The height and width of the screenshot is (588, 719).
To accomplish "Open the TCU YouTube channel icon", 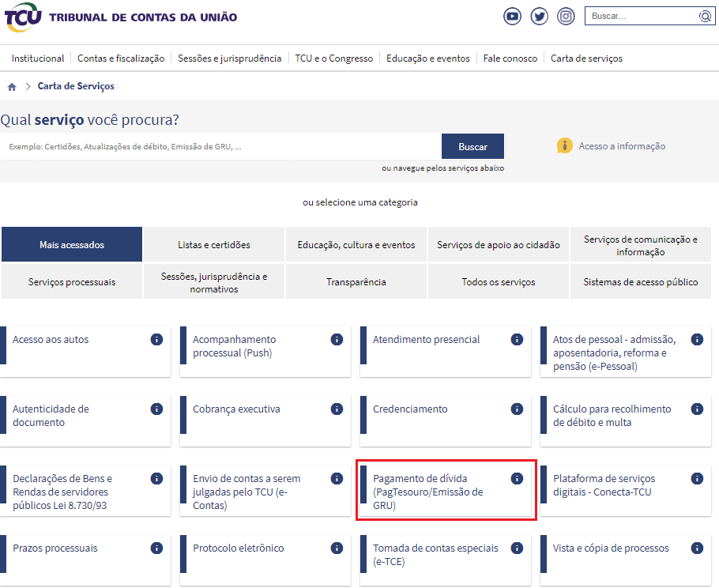I will coord(513,16).
